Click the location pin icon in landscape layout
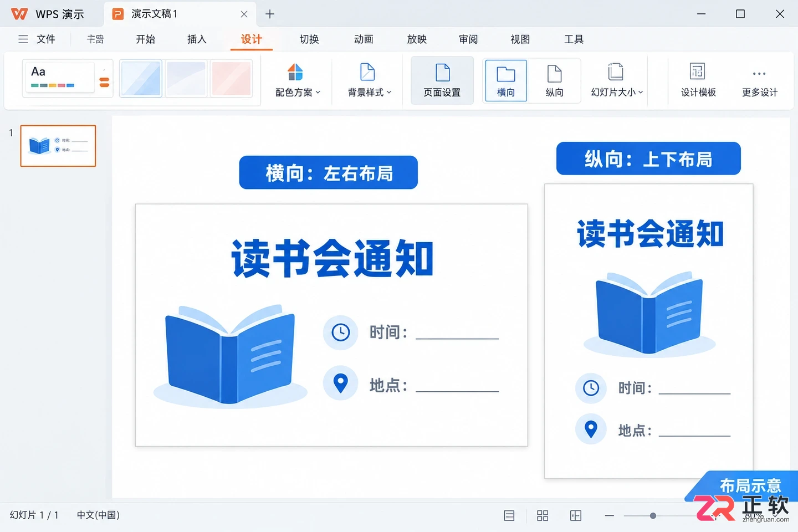 click(x=340, y=383)
